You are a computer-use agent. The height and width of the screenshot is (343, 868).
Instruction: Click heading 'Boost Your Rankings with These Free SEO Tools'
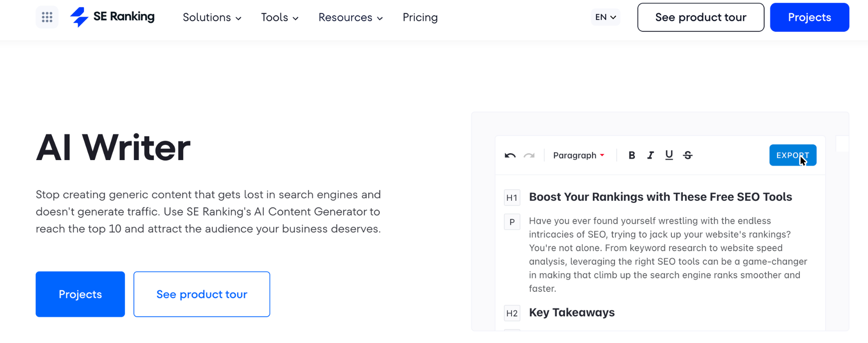(660, 197)
